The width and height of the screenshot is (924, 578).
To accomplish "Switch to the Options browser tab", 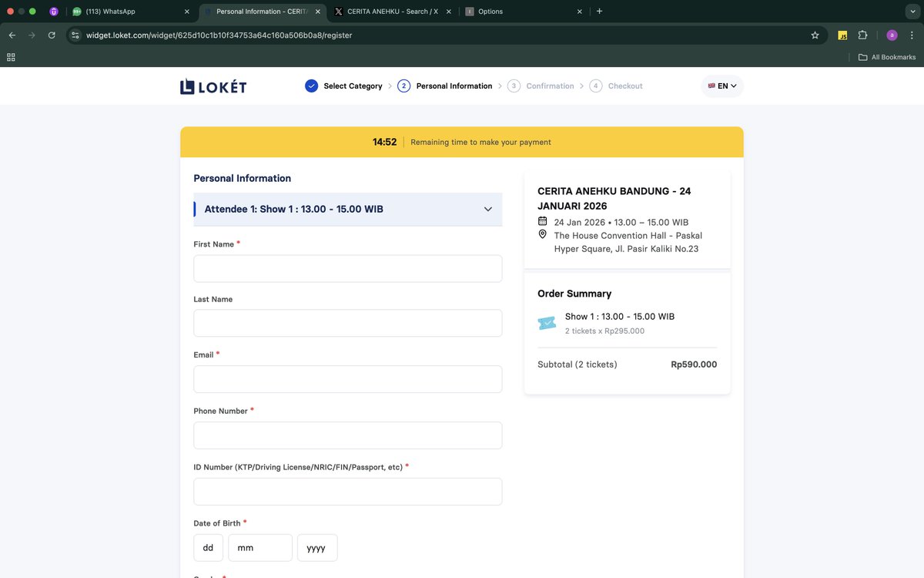I will (x=524, y=12).
